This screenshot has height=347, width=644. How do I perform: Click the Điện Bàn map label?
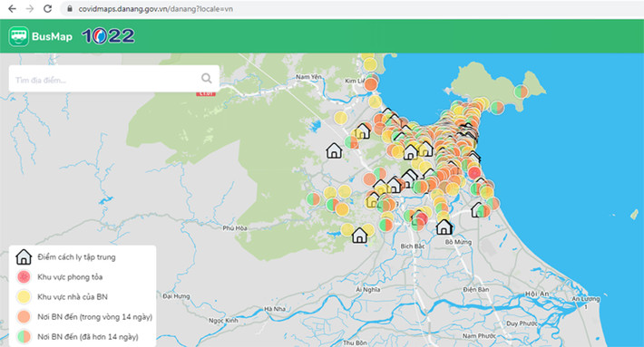476,290
